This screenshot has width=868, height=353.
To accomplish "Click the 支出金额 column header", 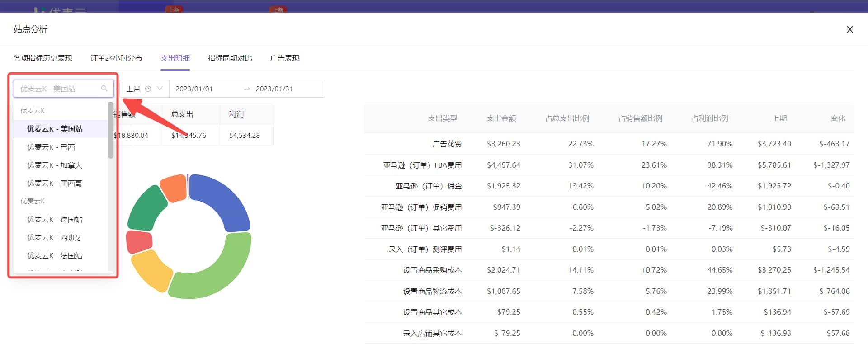I will (501, 118).
